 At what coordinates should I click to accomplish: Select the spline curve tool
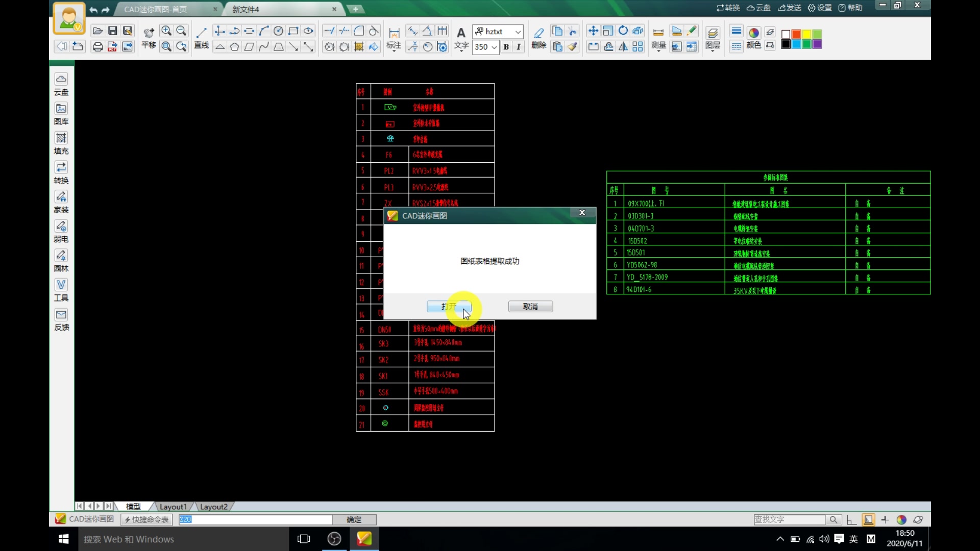[264, 47]
